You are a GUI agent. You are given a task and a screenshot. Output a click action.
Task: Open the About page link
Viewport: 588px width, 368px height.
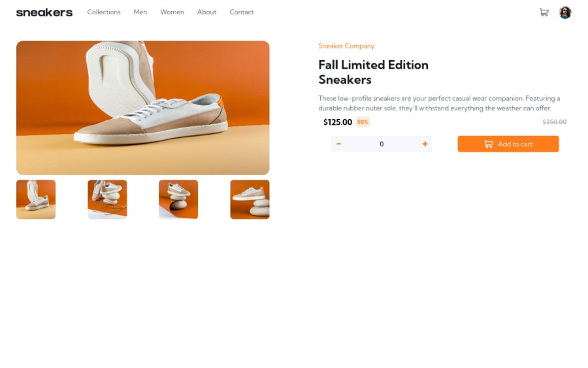tap(206, 12)
